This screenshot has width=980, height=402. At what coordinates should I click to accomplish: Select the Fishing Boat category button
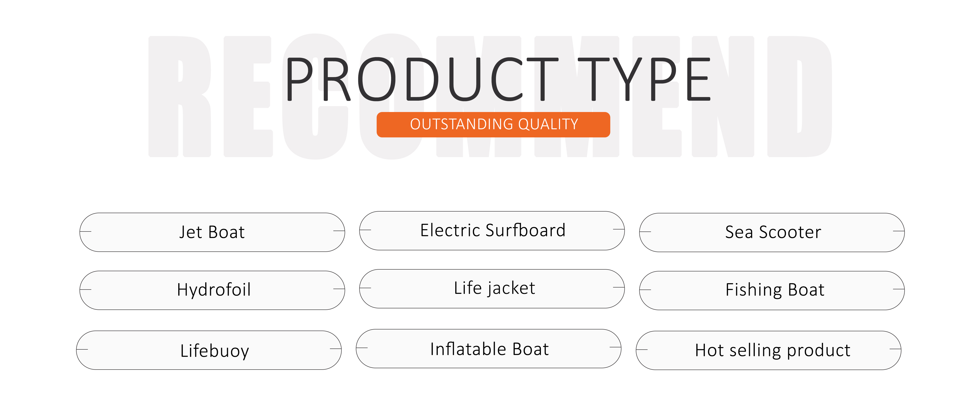[772, 291]
